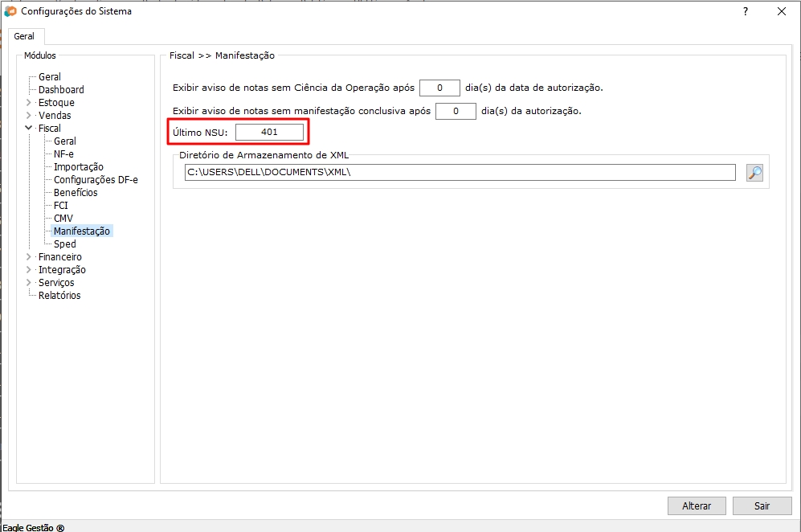The image size is (801, 532).
Task: Select Configurações DF-e tree item
Action: coord(96,180)
